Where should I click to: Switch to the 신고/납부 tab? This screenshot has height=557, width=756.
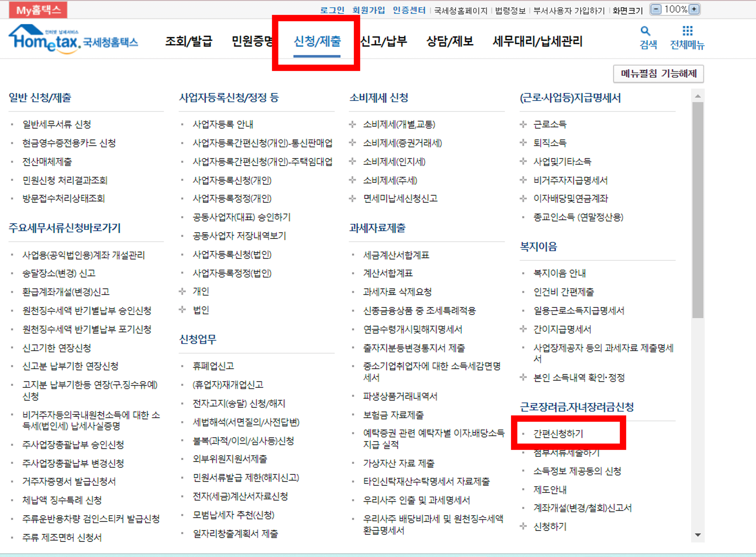(384, 42)
